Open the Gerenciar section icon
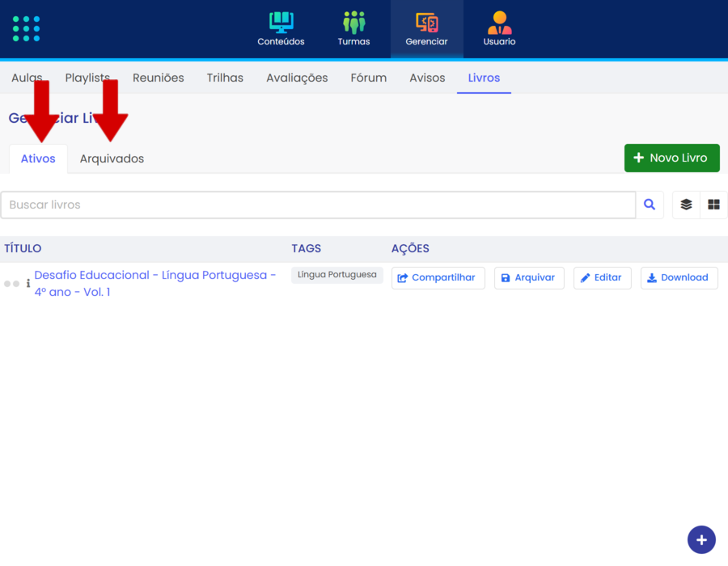The width and height of the screenshot is (728, 566). click(x=426, y=23)
